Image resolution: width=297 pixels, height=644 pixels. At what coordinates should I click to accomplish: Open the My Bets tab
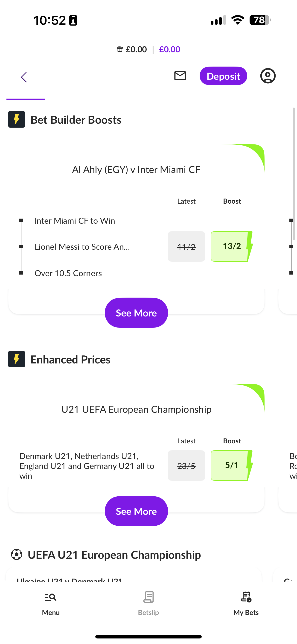(x=246, y=603)
